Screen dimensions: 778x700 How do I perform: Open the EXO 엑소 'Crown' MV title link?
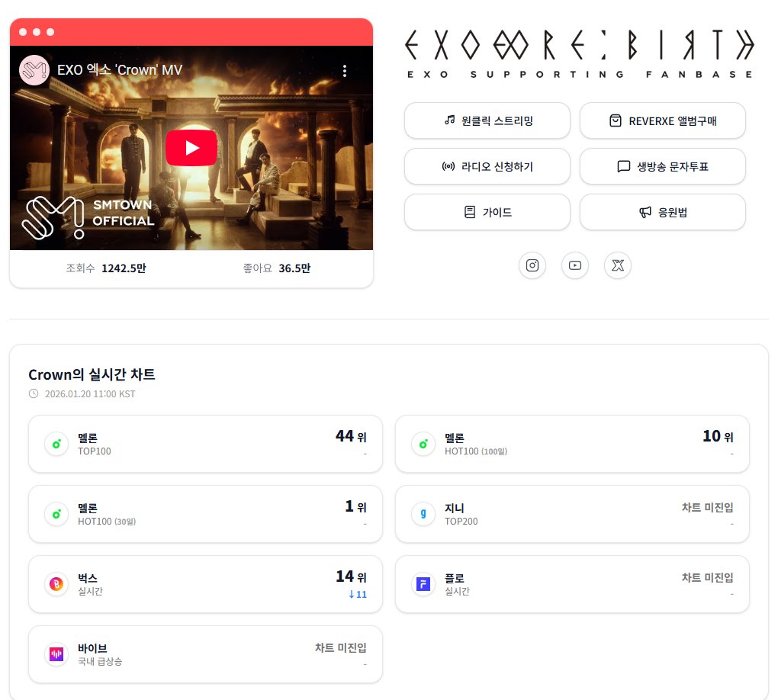click(120, 70)
